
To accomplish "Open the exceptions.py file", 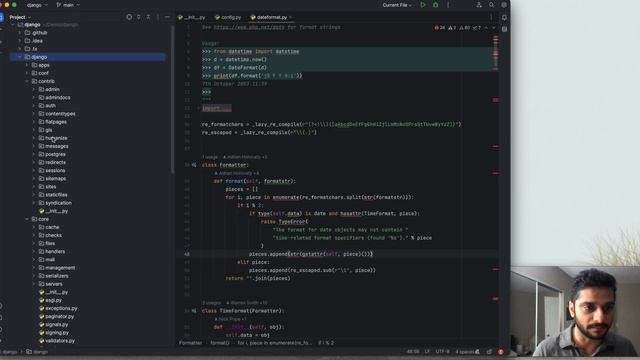I will (x=58, y=308).
